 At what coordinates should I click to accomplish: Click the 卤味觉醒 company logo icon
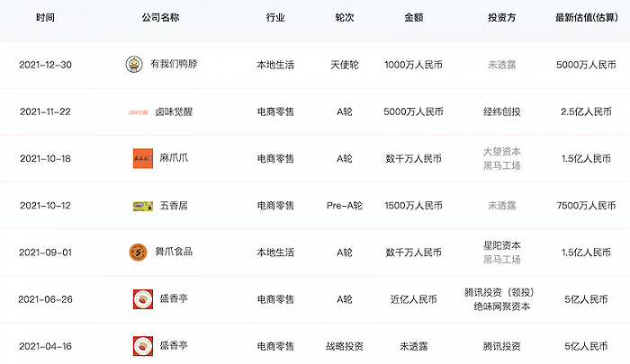click(x=141, y=111)
